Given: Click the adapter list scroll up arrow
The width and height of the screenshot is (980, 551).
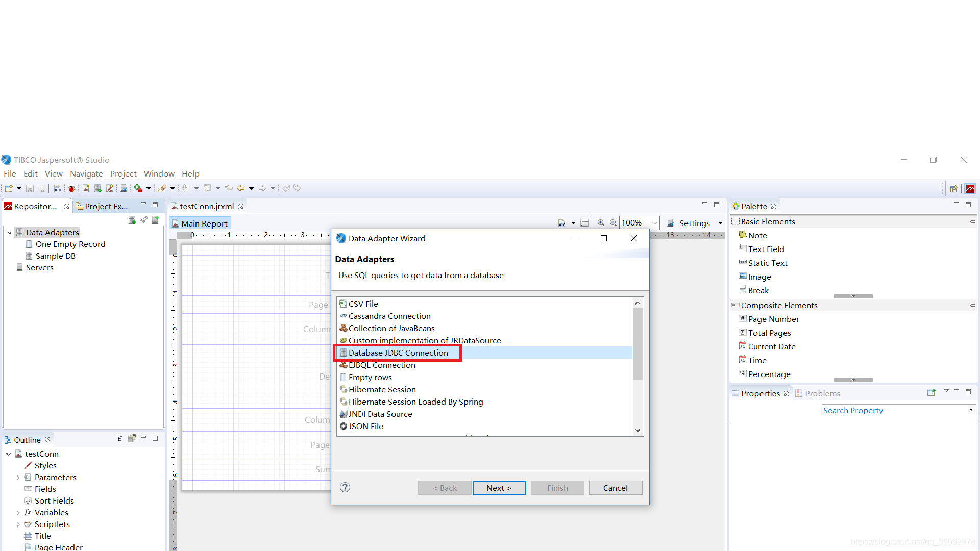Looking at the screenshot, I should [x=638, y=303].
